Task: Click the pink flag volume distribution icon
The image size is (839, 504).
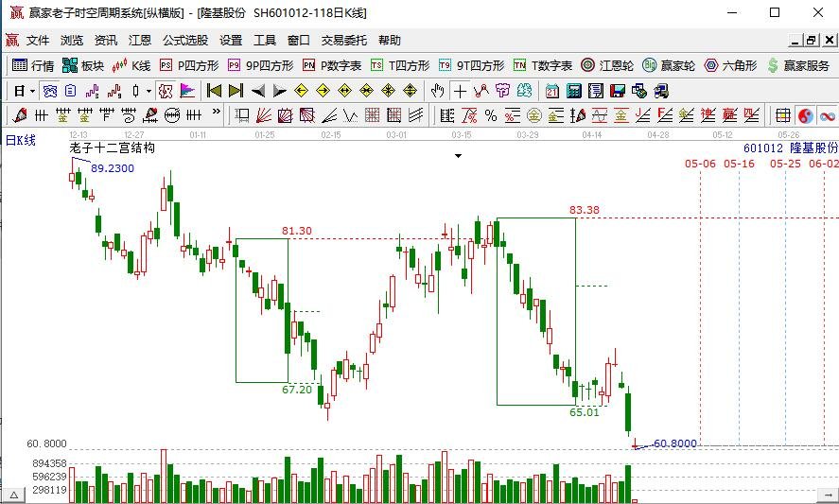Action: pyautogui.click(x=187, y=91)
